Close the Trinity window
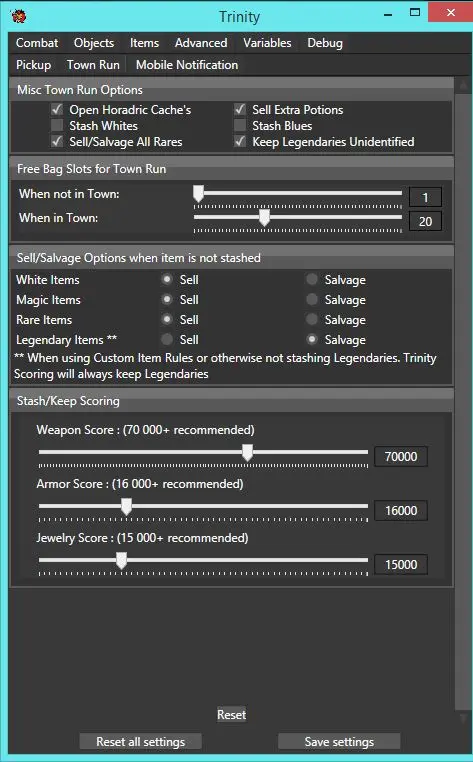Viewport: 473px width, 762px height. (x=451, y=13)
